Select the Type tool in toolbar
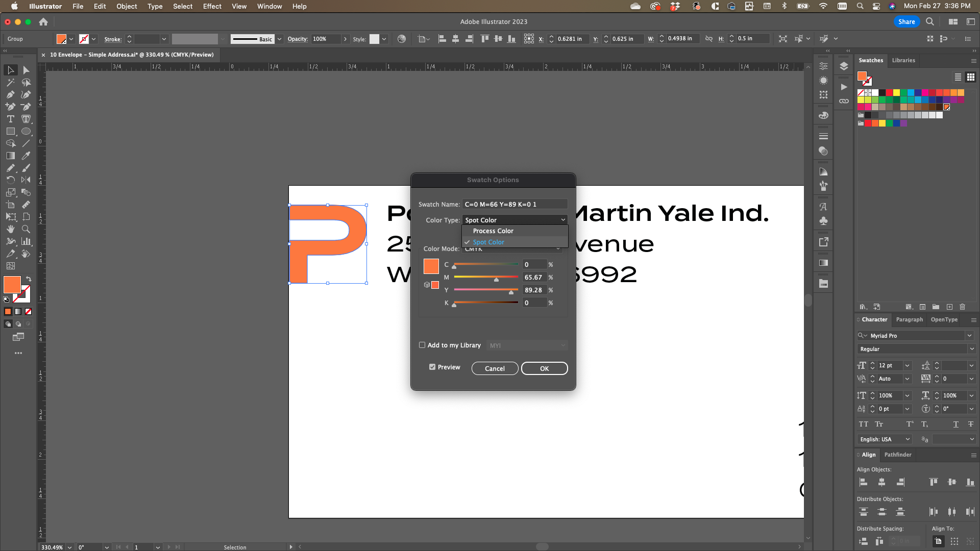This screenshot has width=980, height=551. click(x=10, y=119)
